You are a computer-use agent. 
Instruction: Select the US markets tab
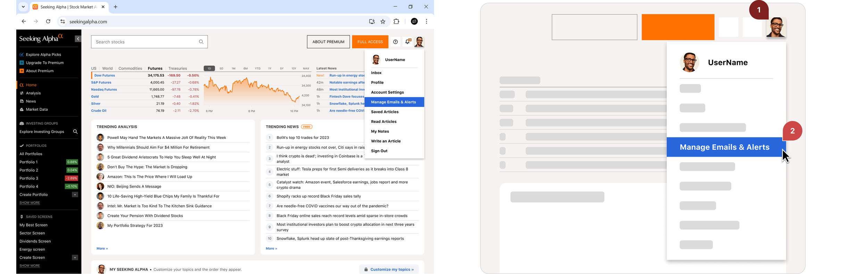tap(94, 68)
